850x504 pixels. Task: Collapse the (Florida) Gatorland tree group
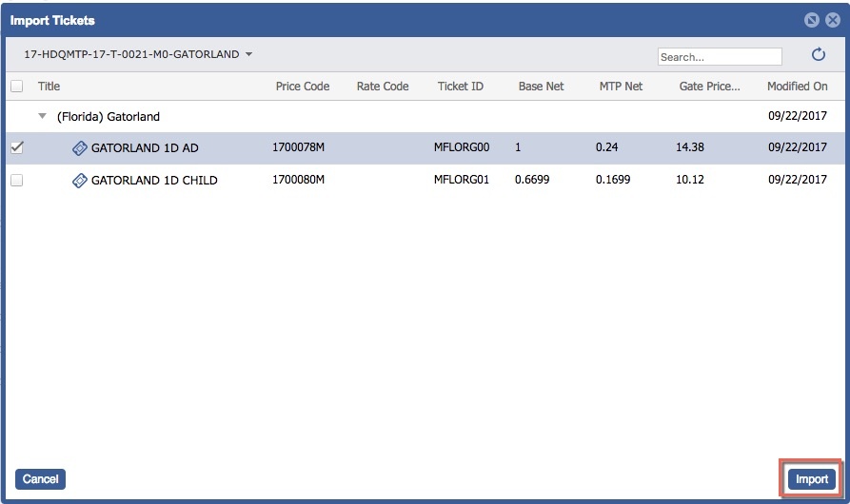click(41, 116)
